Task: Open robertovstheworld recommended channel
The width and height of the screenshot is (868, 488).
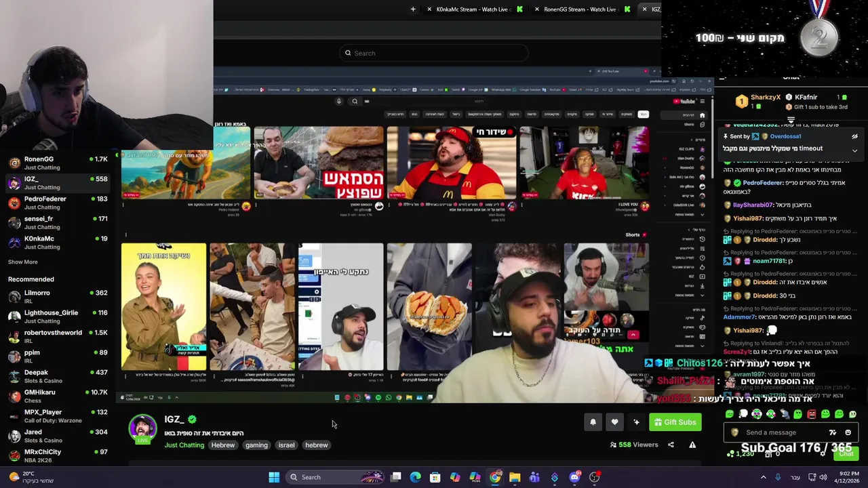Action: click(x=58, y=336)
